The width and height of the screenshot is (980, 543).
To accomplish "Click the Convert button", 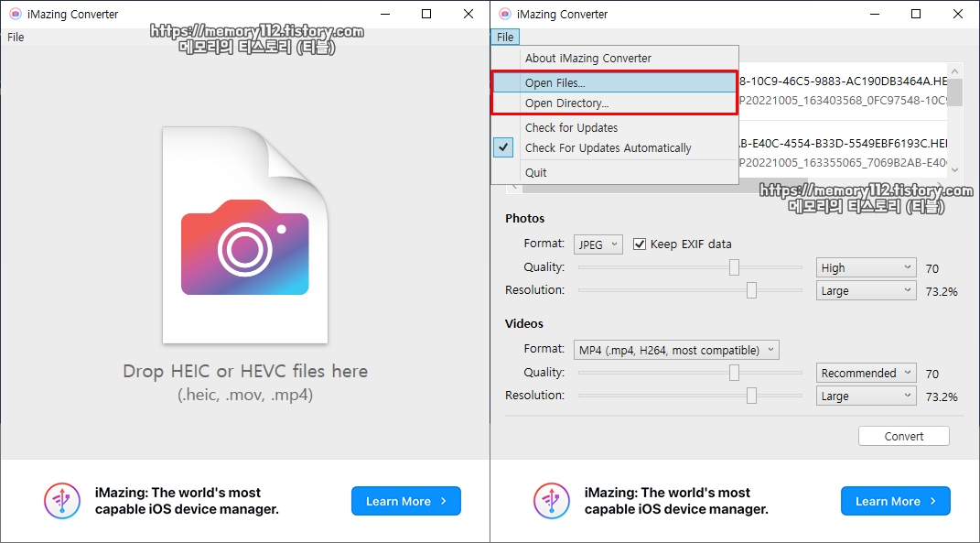I will 904,436.
